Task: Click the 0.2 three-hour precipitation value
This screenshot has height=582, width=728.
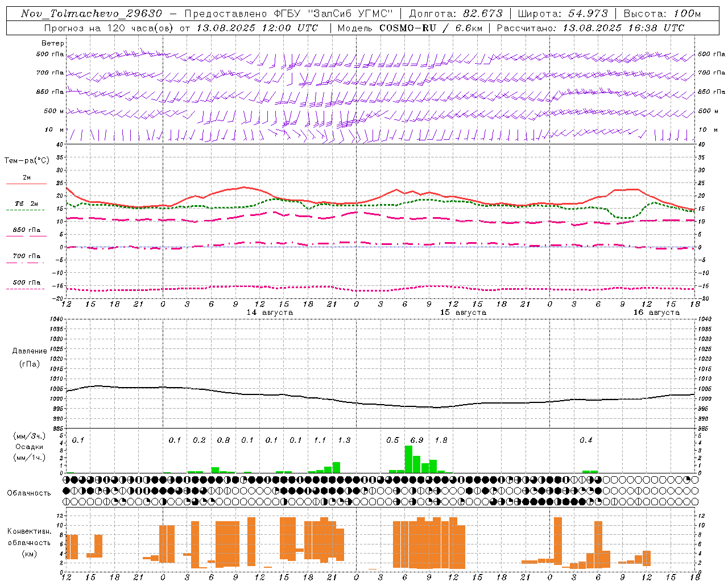Action: pyautogui.click(x=199, y=440)
